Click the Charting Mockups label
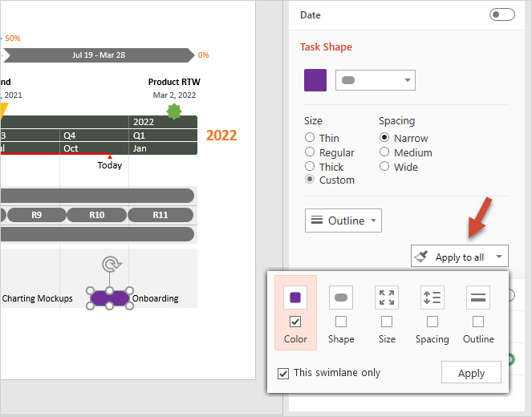This screenshot has width=532, height=417. [x=38, y=298]
